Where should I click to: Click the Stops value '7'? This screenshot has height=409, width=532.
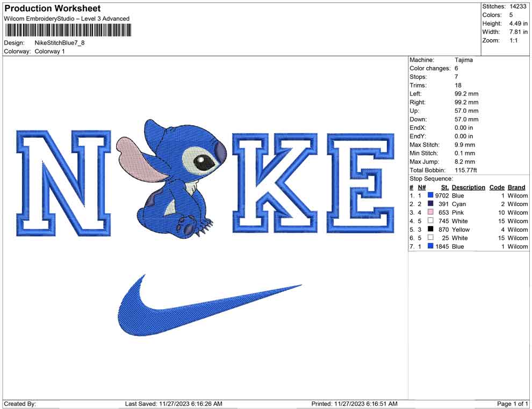(x=456, y=77)
